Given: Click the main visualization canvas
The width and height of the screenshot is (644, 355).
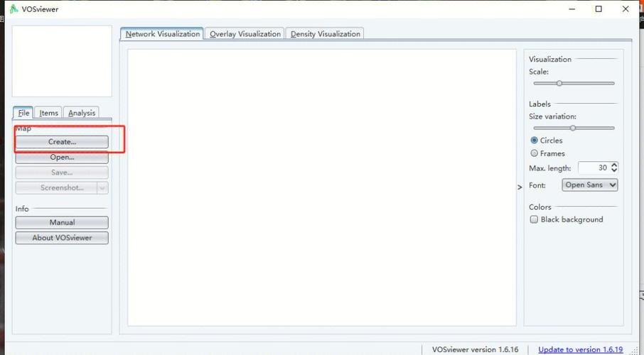Looking at the screenshot, I should point(321,187).
